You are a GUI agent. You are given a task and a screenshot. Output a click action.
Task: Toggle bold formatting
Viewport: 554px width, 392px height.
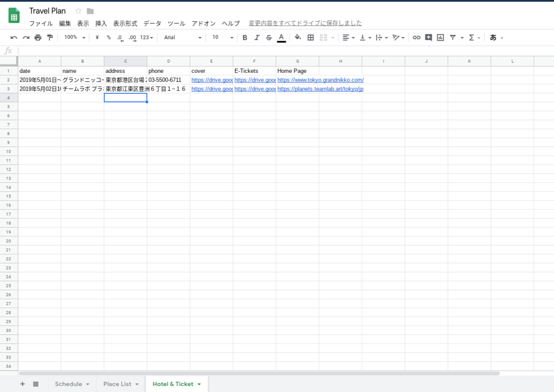click(x=245, y=37)
